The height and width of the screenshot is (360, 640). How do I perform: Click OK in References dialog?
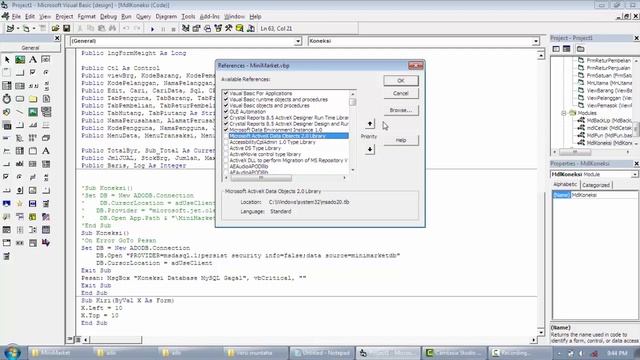(x=401, y=81)
